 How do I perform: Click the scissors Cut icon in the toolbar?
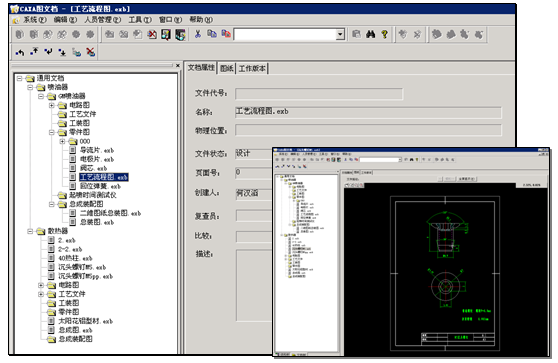pos(198,34)
